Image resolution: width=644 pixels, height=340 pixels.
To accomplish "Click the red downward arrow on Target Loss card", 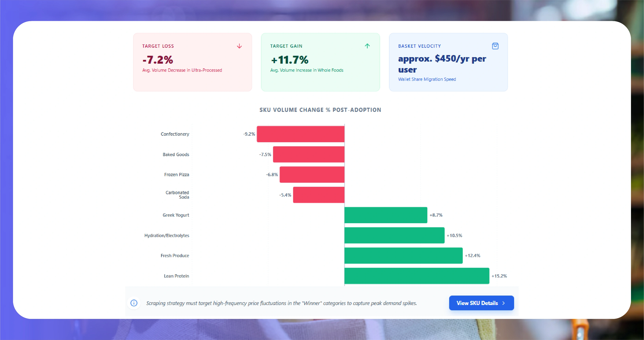I will click(x=239, y=46).
